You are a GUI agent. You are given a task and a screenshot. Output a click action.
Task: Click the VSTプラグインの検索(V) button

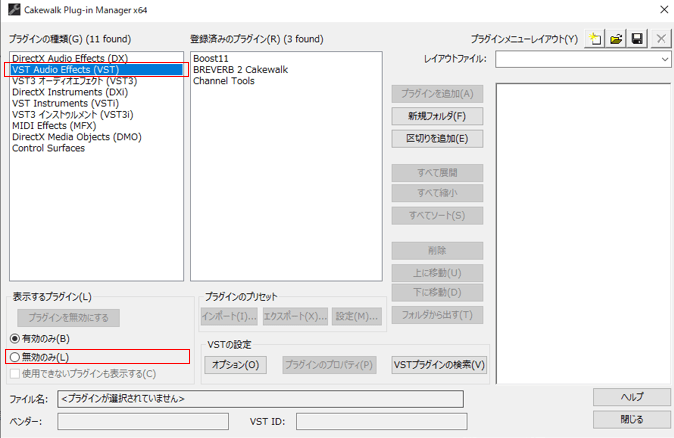click(439, 365)
